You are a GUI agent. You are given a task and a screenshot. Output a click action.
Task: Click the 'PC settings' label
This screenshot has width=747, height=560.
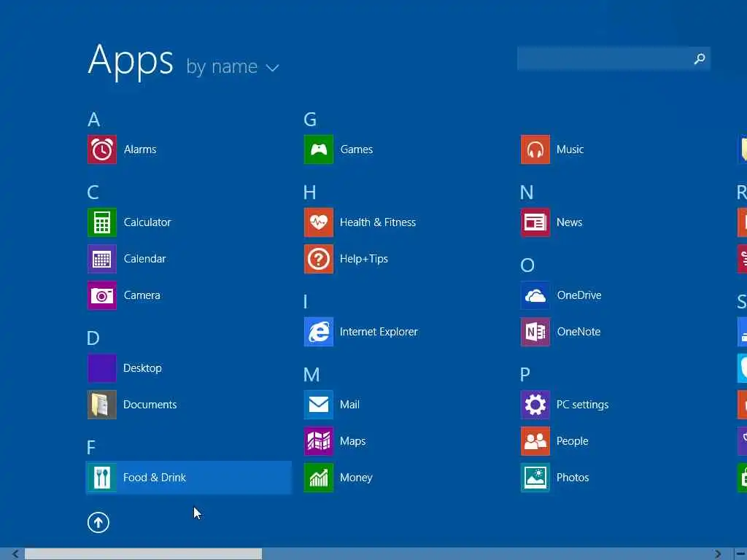click(583, 405)
